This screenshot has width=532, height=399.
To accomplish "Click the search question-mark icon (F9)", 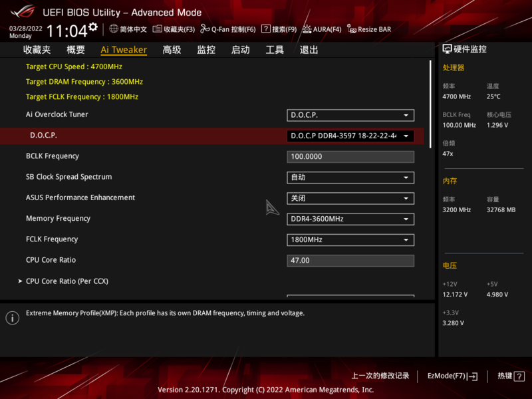I will click(x=265, y=29).
